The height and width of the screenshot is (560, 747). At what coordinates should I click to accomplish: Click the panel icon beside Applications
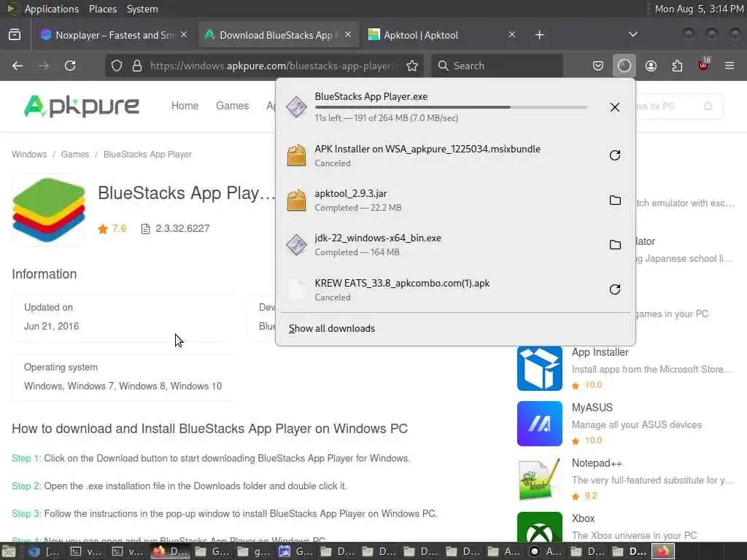click(13, 9)
